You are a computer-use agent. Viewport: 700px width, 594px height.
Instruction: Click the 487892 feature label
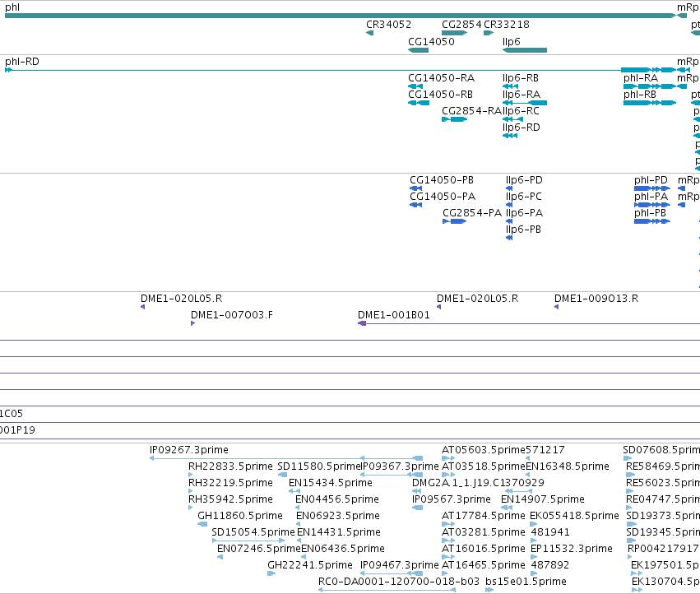pos(550,565)
